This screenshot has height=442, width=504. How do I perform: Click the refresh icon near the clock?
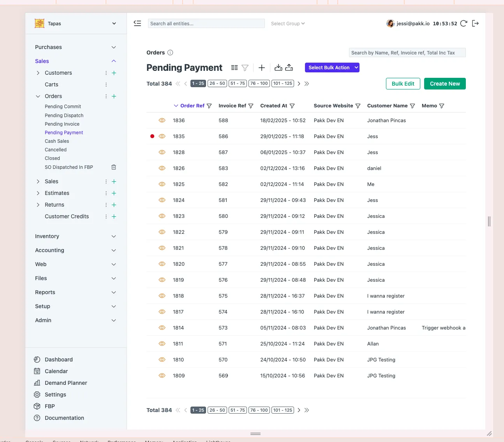coord(463,23)
